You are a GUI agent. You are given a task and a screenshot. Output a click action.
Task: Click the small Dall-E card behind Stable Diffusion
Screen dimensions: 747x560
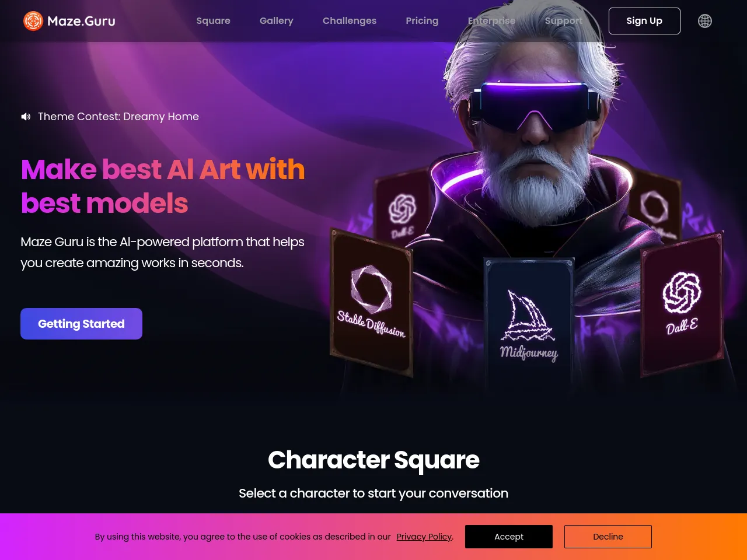click(402, 211)
